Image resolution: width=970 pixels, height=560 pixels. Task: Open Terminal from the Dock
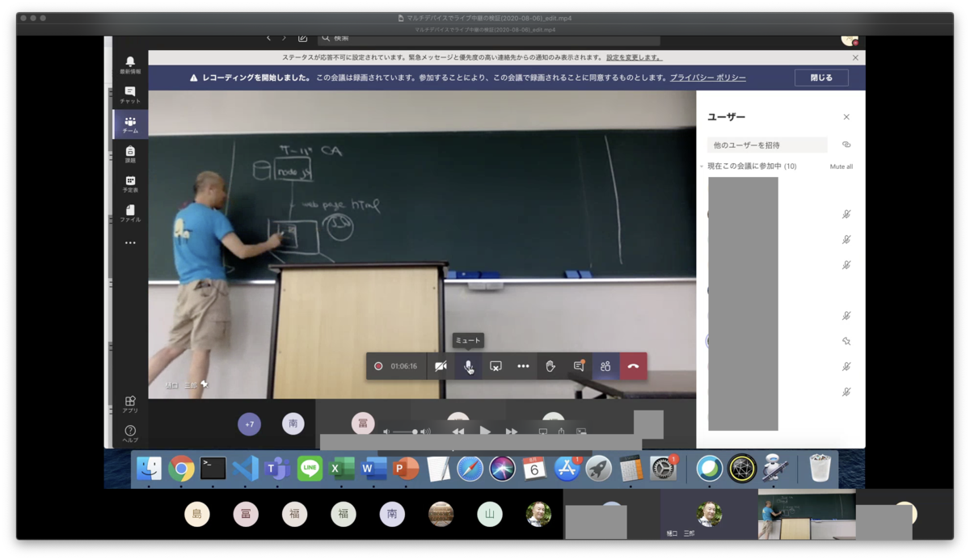(213, 469)
